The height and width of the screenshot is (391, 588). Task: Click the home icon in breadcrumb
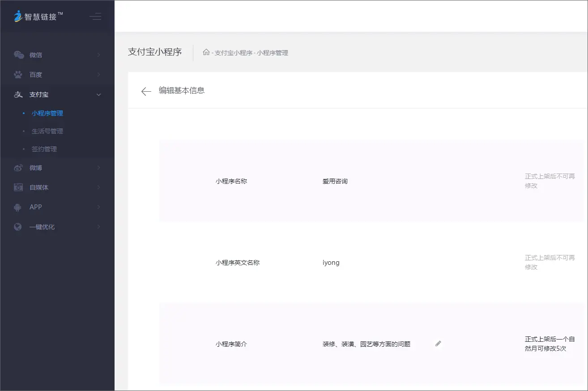pyautogui.click(x=206, y=52)
